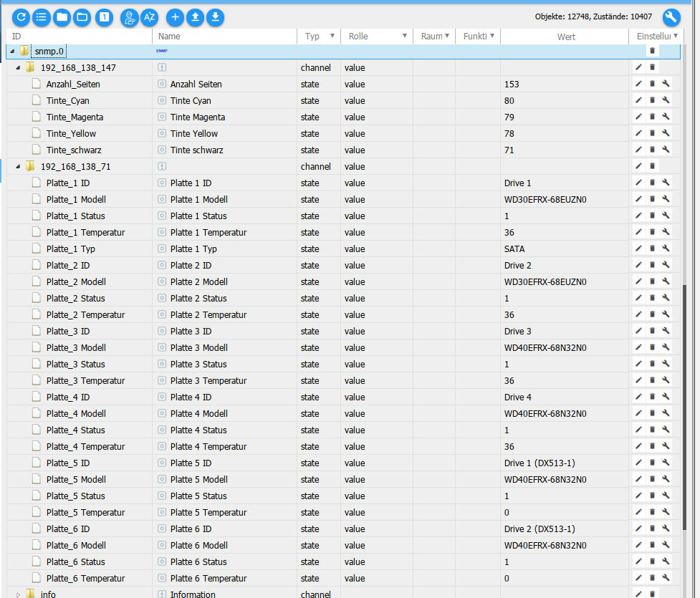
Task: Click the upload objects arrow button
Action: click(195, 17)
